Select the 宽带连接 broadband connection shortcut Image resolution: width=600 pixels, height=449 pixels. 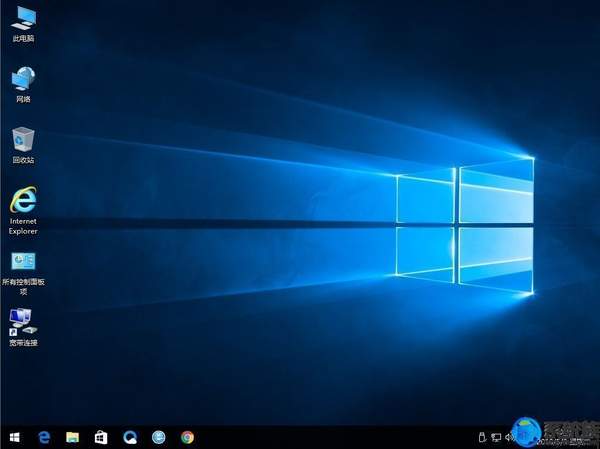click(23, 327)
